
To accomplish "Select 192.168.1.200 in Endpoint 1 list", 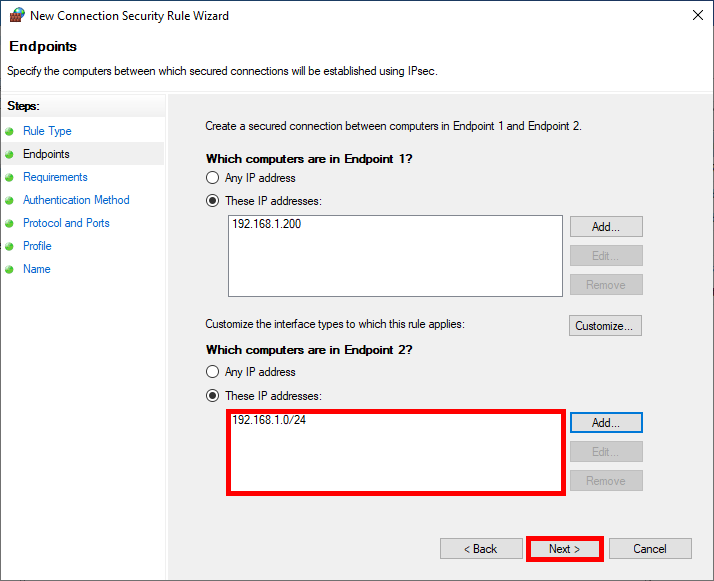I will [x=267, y=224].
